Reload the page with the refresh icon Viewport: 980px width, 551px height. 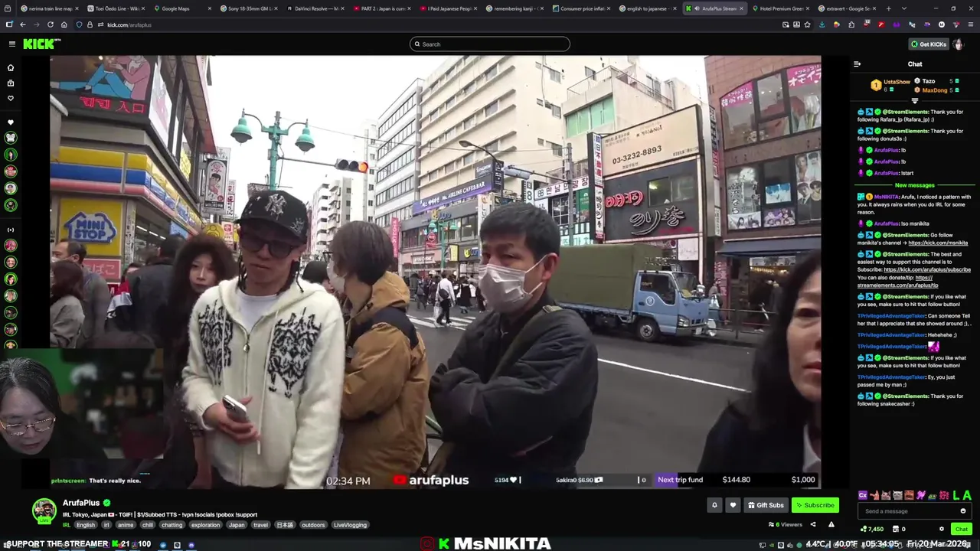(x=50, y=24)
